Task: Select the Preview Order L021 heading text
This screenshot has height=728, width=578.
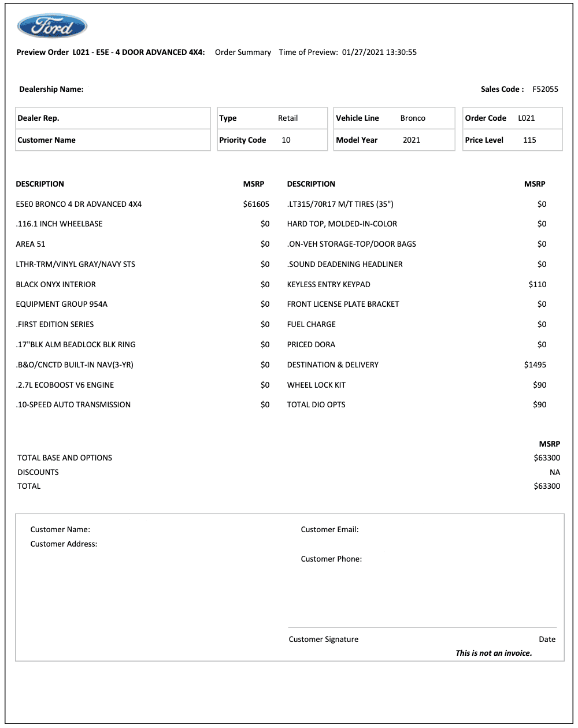Action: (110, 52)
